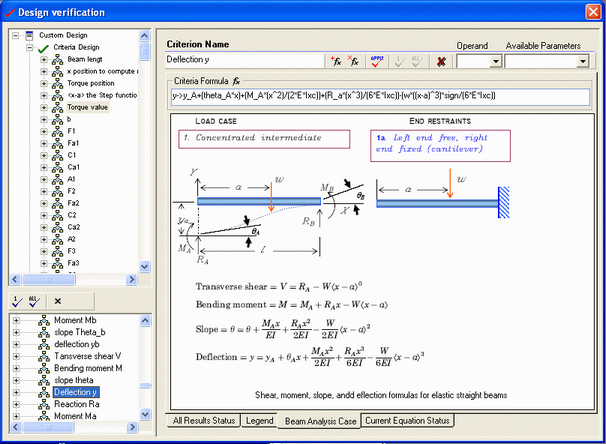The width and height of the screenshot is (606, 444).
Task: Select the Beam Analysis Case tab
Action: point(320,421)
